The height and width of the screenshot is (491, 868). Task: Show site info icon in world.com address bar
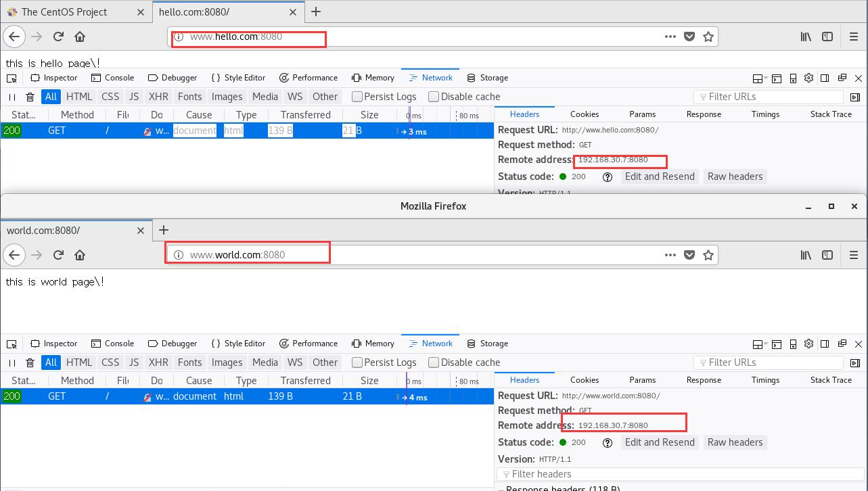click(179, 255)
